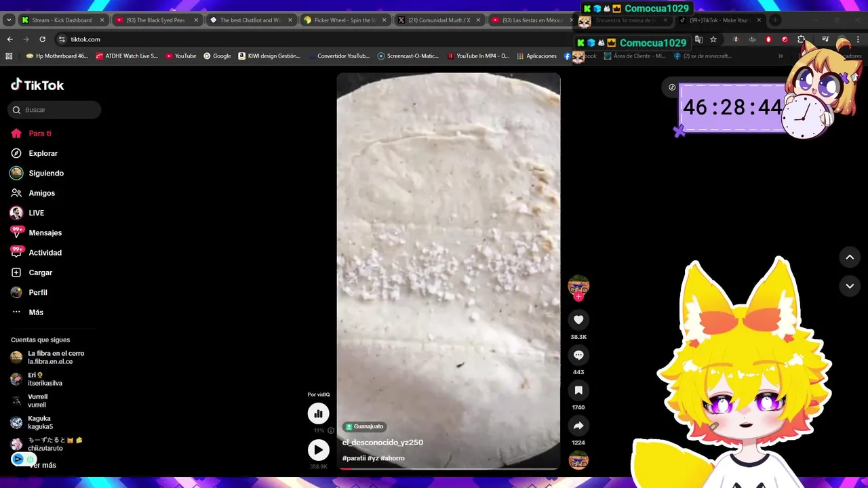Click the Buscar search field
868x488 pixels.
[x=54, y=110]
